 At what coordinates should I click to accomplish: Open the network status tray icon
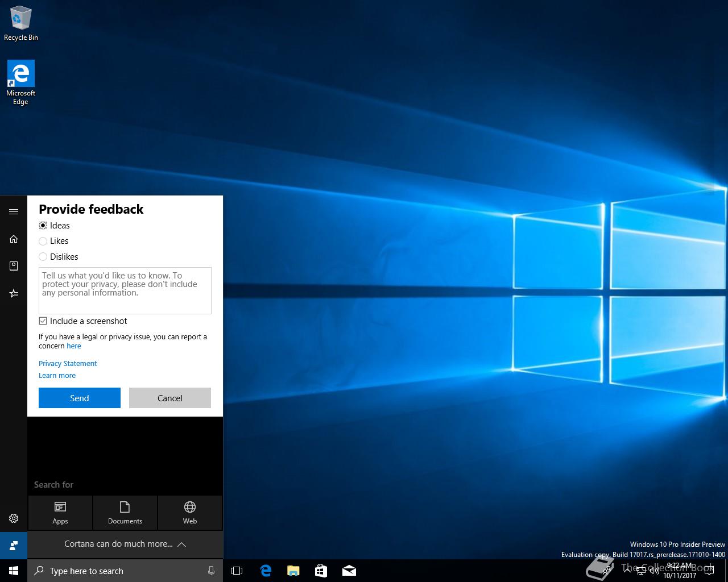(641, 571)
